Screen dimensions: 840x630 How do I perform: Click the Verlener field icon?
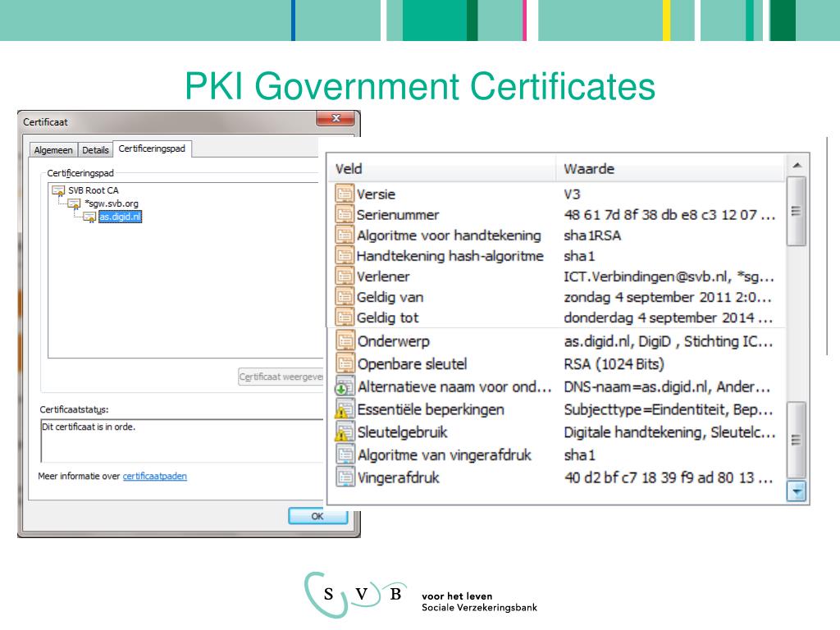[345, 276]
